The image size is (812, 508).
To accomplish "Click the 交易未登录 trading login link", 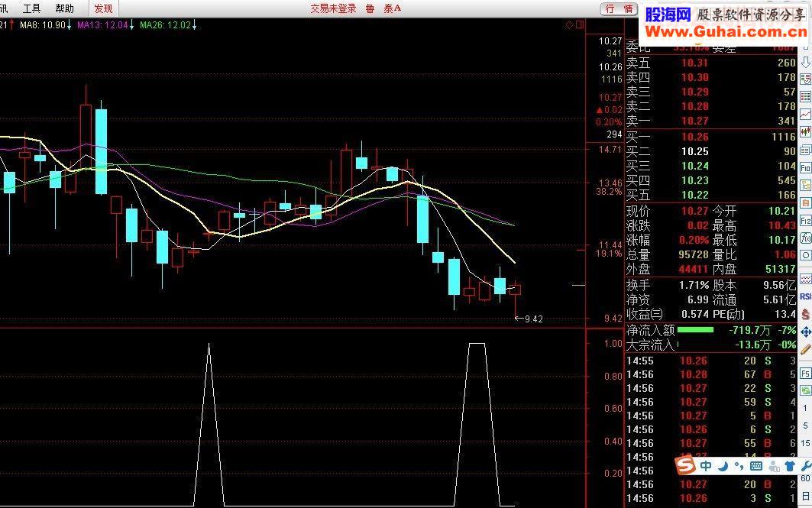I will (333, 8).
